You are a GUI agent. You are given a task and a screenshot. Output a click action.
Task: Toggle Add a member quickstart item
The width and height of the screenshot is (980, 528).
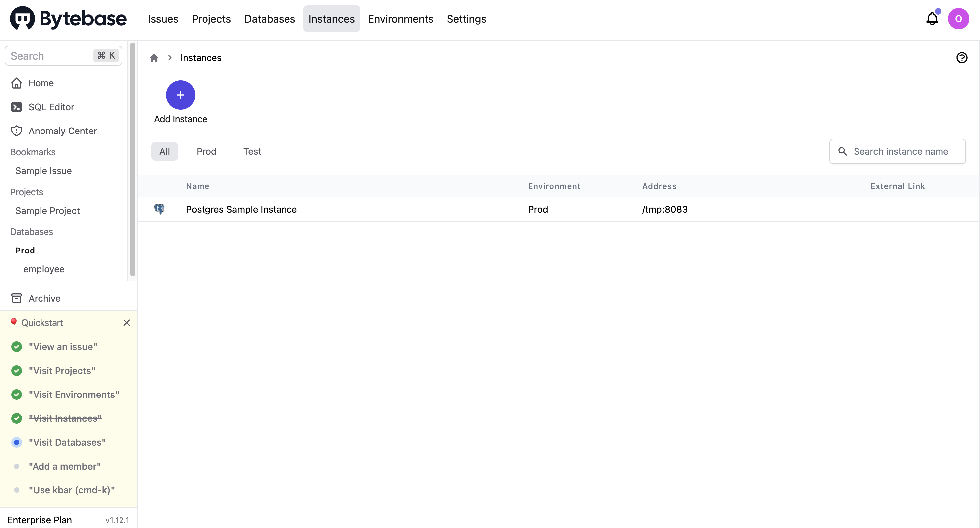(x=16, y=466)
